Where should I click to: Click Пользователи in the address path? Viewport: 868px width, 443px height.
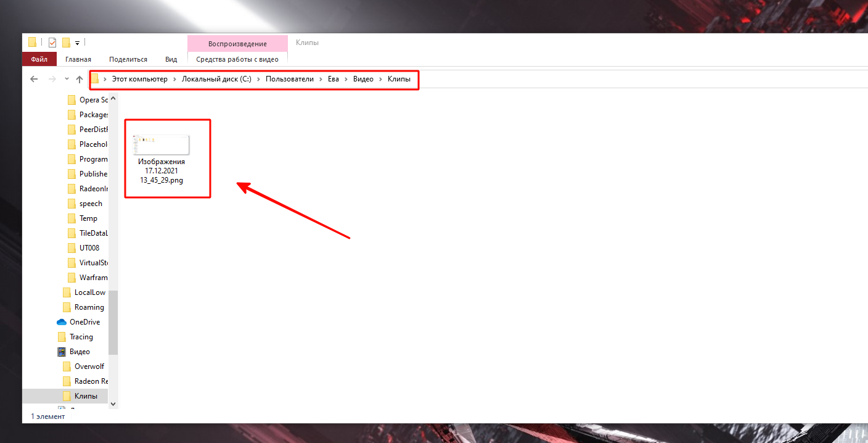(x=290, y=79)
